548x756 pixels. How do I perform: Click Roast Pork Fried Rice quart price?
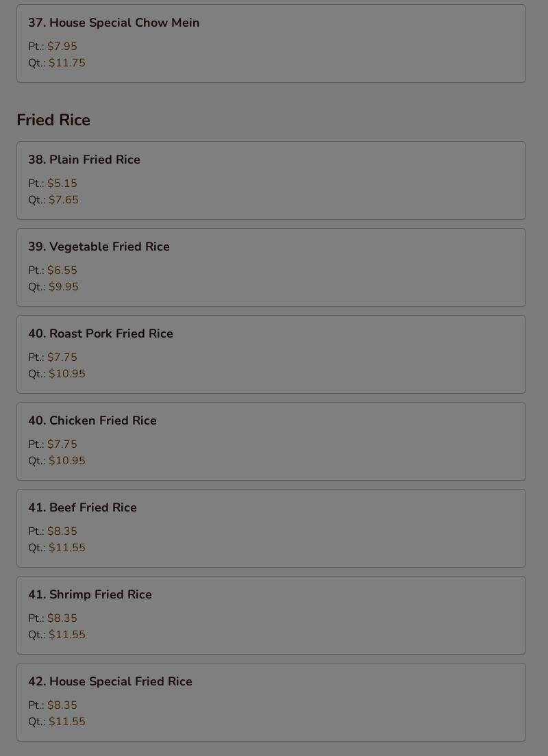(67, 374)
